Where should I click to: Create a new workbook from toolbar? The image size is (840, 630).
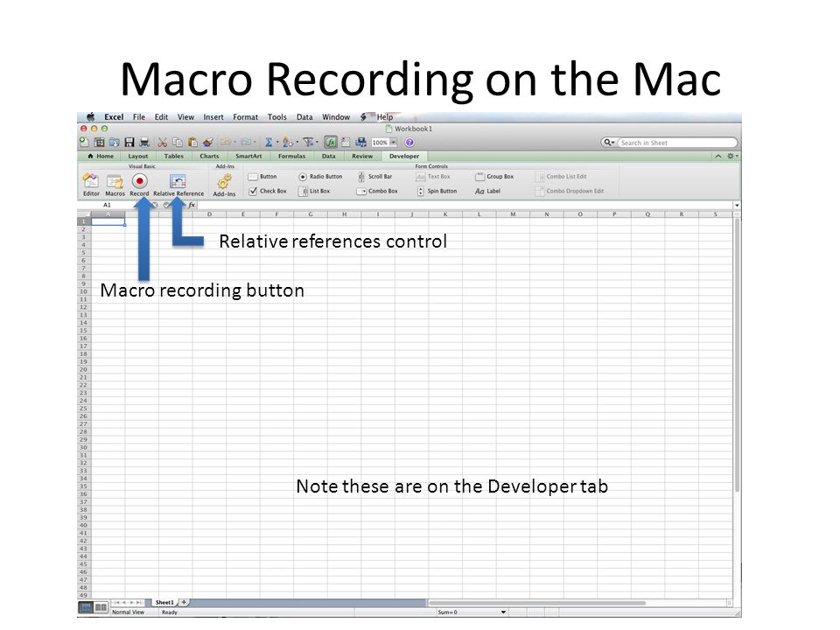(x=84, y=142)
